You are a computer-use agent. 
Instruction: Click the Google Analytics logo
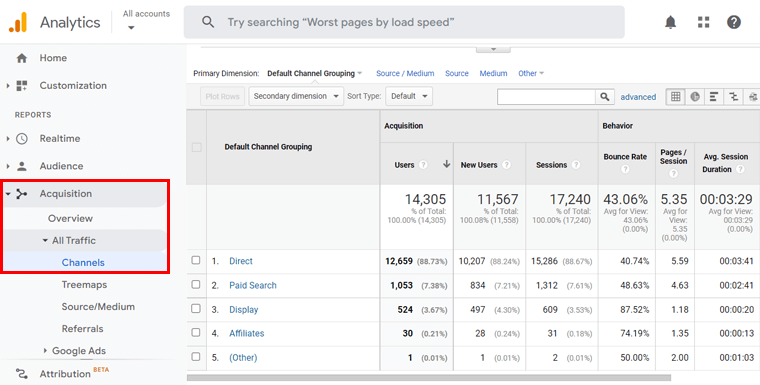pos(18,22)
